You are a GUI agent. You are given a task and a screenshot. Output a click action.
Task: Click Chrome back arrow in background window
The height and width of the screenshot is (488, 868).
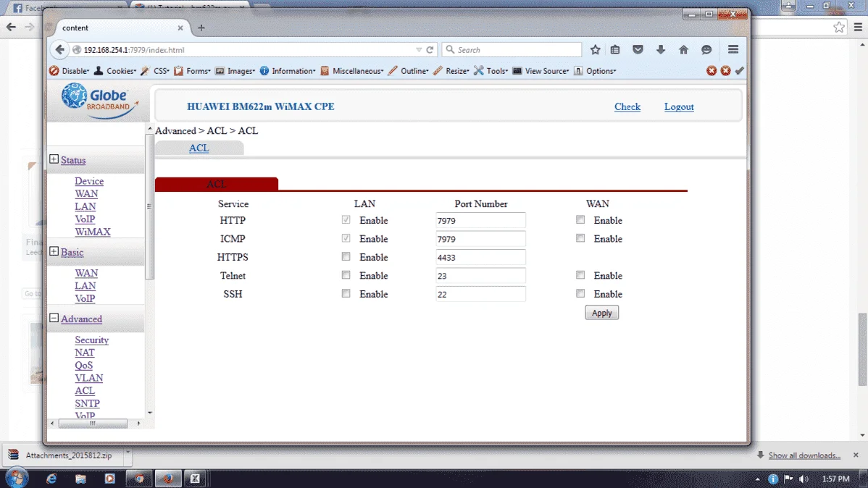pyautogui.click(x=11, y=27)
